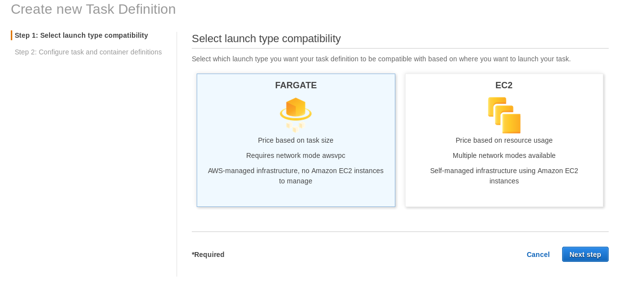Click the empty bottom area of EC2 card
The height and width of the screenshot is (281, 644).
(x=504, y=196)
